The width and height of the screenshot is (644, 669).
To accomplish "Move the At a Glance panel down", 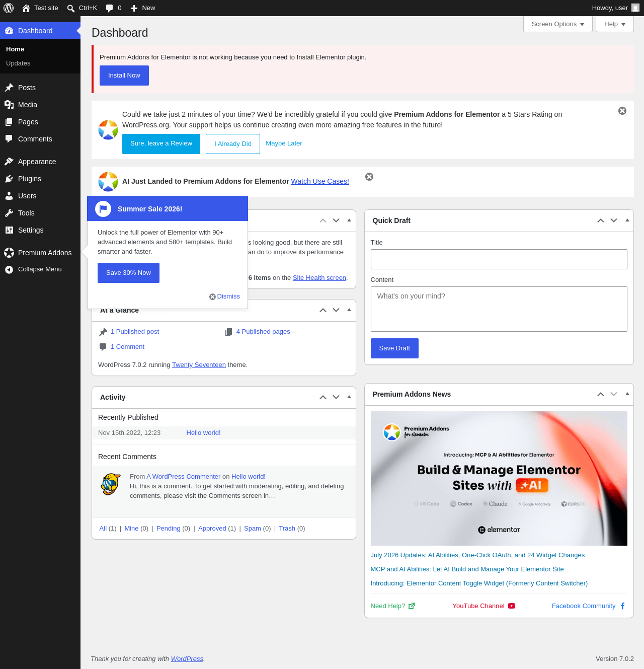I will point(336,310).
